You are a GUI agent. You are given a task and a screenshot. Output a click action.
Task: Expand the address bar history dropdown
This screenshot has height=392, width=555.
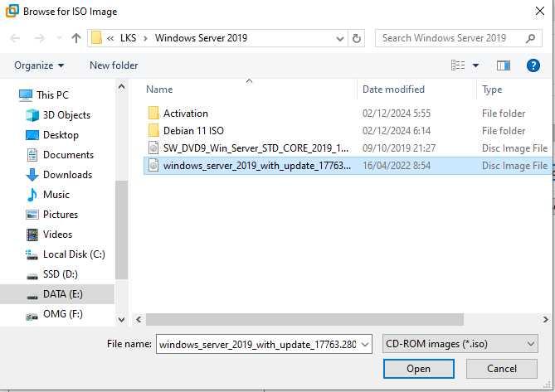pyautogui.click(x=340, y=38)
